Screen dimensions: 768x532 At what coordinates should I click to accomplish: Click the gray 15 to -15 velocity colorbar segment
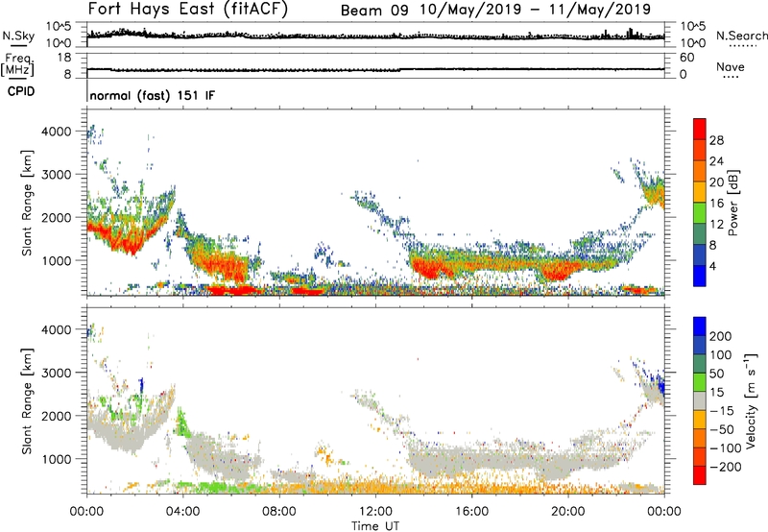[700, 401]
